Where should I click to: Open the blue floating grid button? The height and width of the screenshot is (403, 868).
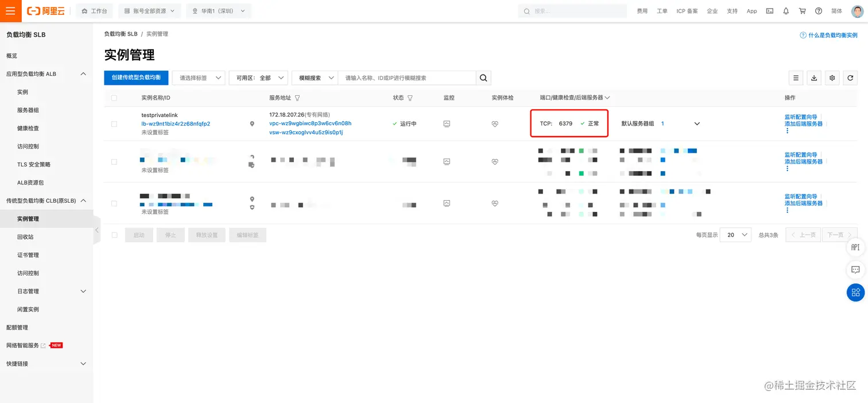(x=855, y=293)
